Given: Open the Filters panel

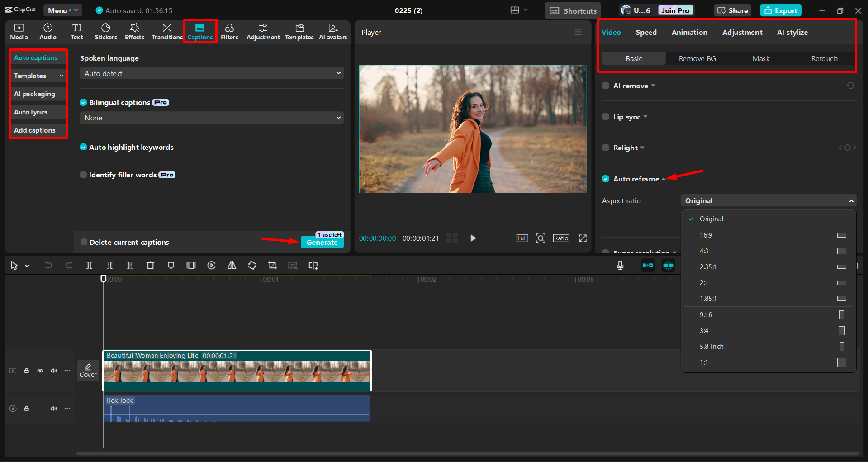Looking at the screenshot, I should [229, 31].
